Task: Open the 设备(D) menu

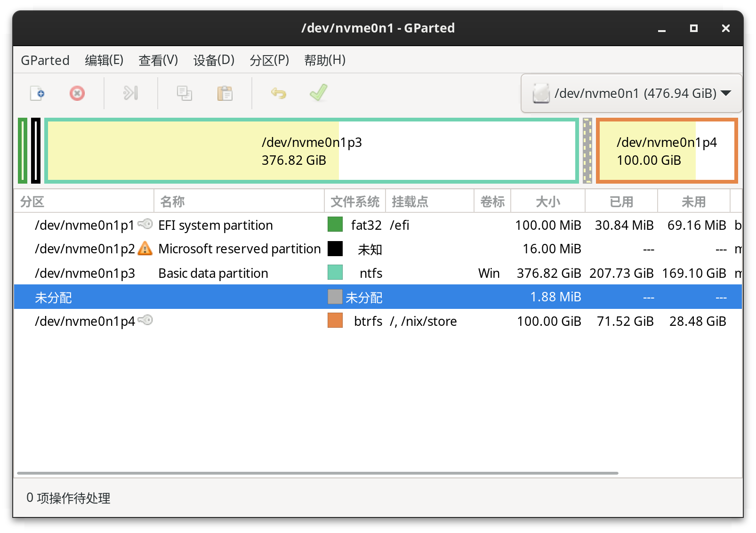Action: click(214, 60)
